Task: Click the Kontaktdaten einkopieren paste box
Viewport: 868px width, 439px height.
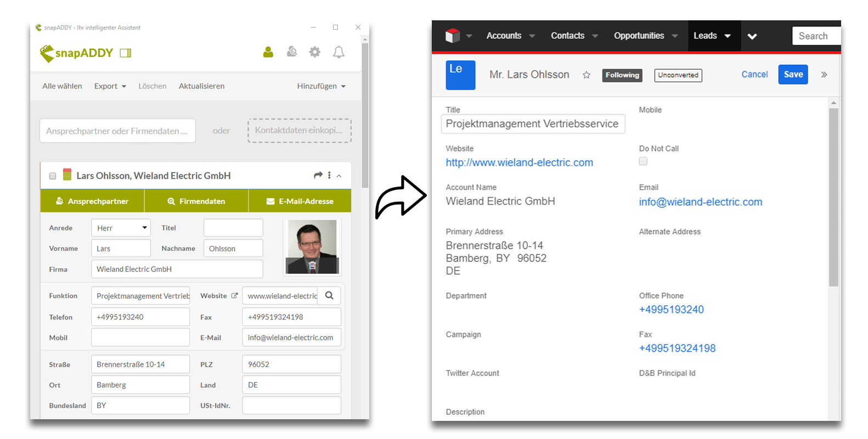Action: (300, 131)
